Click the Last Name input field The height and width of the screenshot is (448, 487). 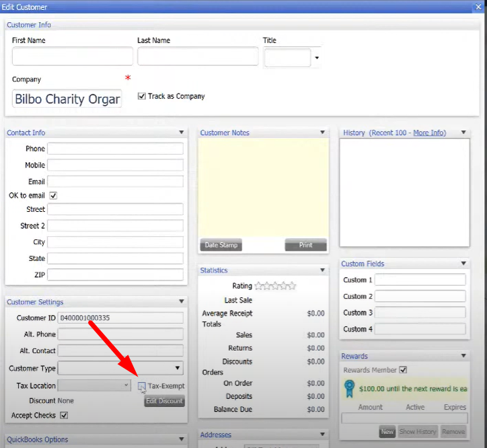[198, 57]
